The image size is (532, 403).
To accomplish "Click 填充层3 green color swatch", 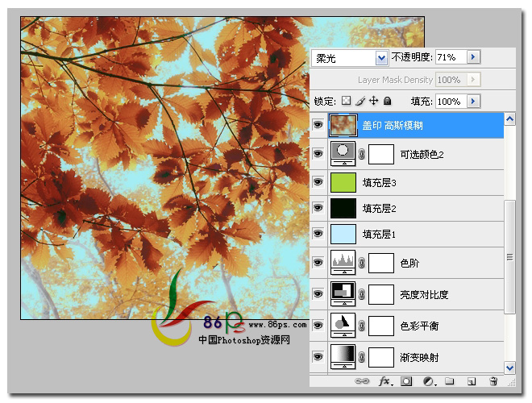I will point(343,182).
